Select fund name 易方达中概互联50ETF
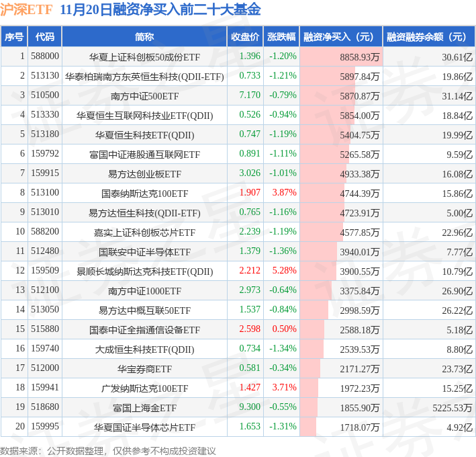 pyautogui.click(x=144, y=310)
